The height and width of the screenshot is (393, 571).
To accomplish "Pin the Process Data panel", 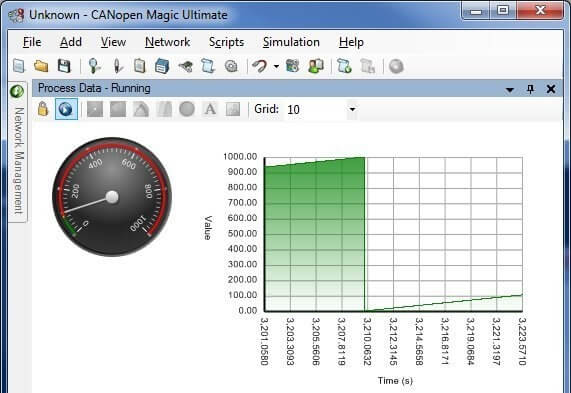I will 531,89.
